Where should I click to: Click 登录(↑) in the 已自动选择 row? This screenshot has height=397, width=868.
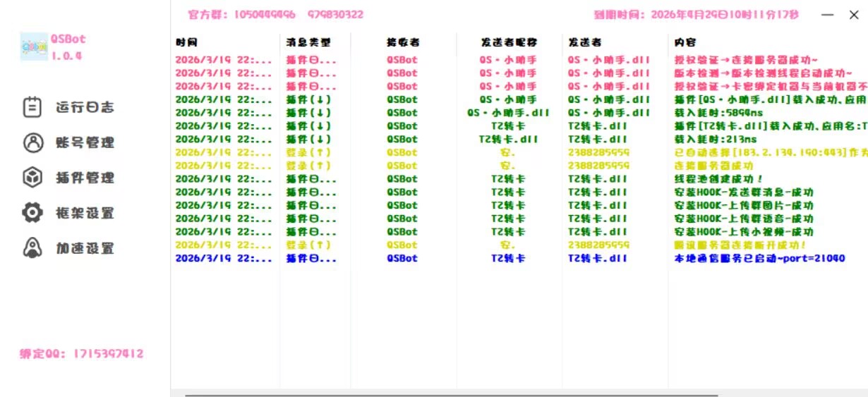(x=308, y=152)
